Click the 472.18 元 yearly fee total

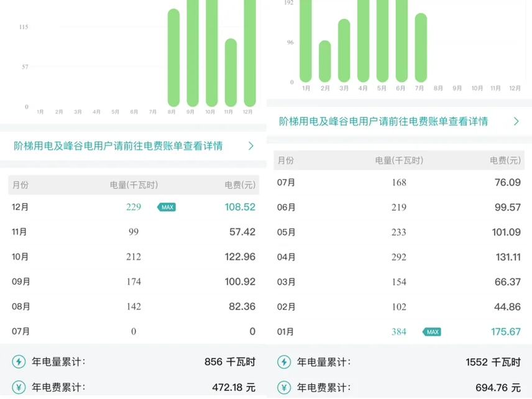click(x=234, y=387)
